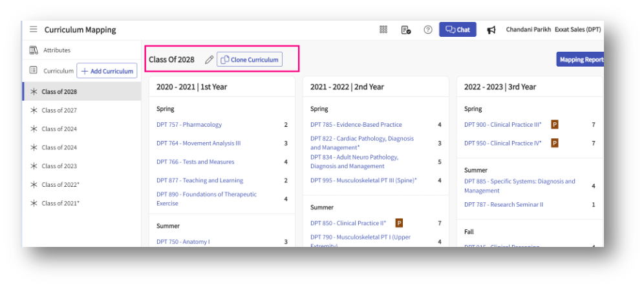This screenshot has height=287, width=644.
Task: Click the megaphone announcements icon
Action: point(491,30)
